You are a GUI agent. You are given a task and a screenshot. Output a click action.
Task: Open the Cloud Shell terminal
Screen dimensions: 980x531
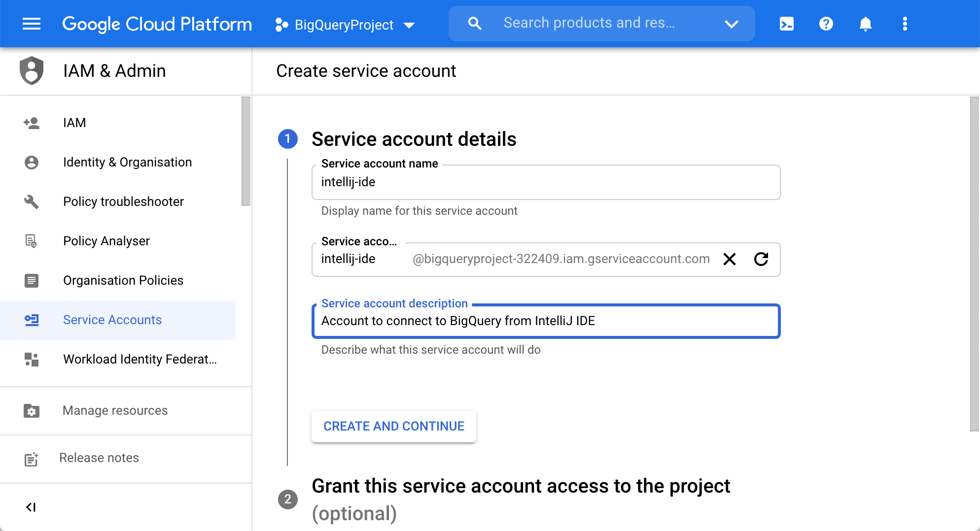coord(786,23)
